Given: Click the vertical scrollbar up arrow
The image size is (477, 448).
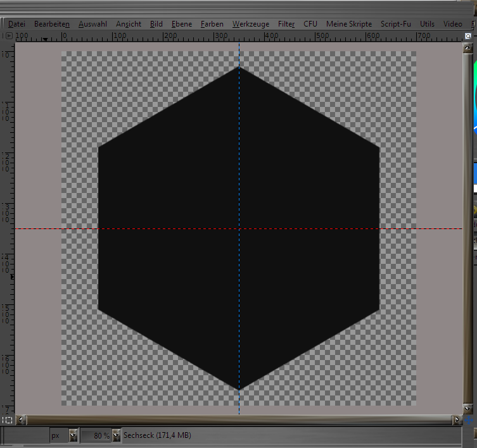Looking at the screenshot, I should pos(467,49).
